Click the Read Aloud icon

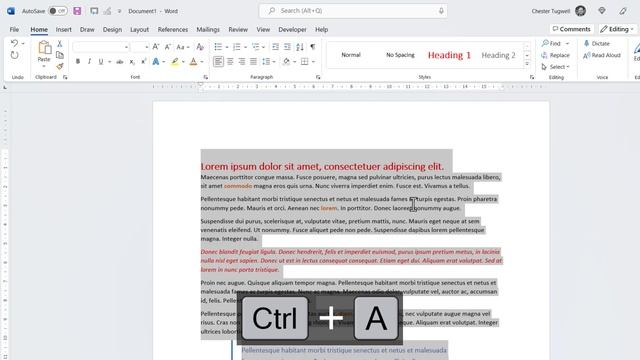coord(587,55)
